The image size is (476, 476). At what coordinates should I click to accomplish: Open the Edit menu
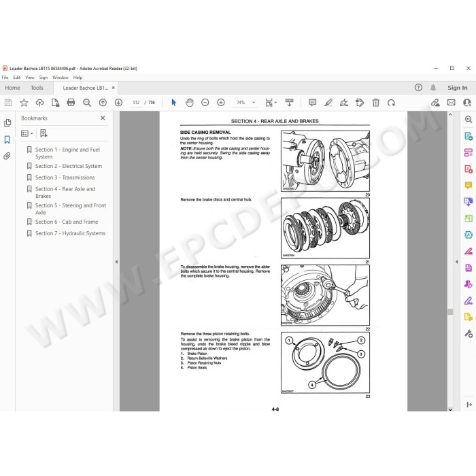[x=17, y=78]
